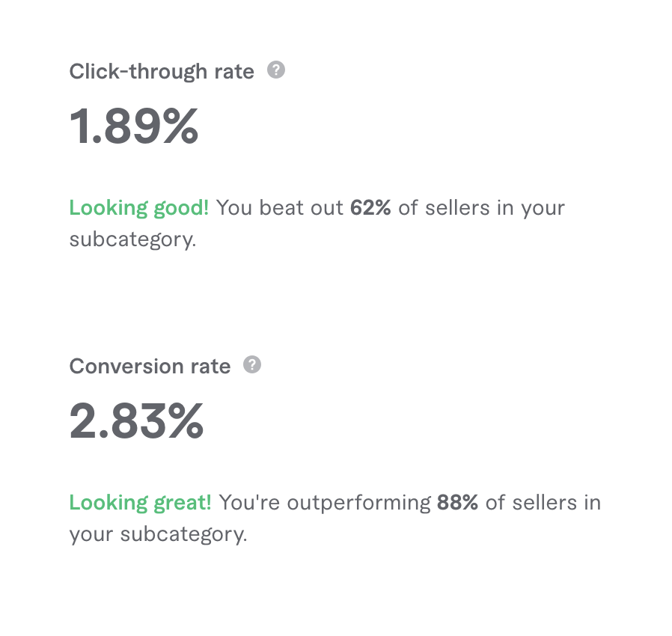The width and height of the screenshot is (672, 636).
Task: Click the 2.83% conversion value
Action: 136,421
